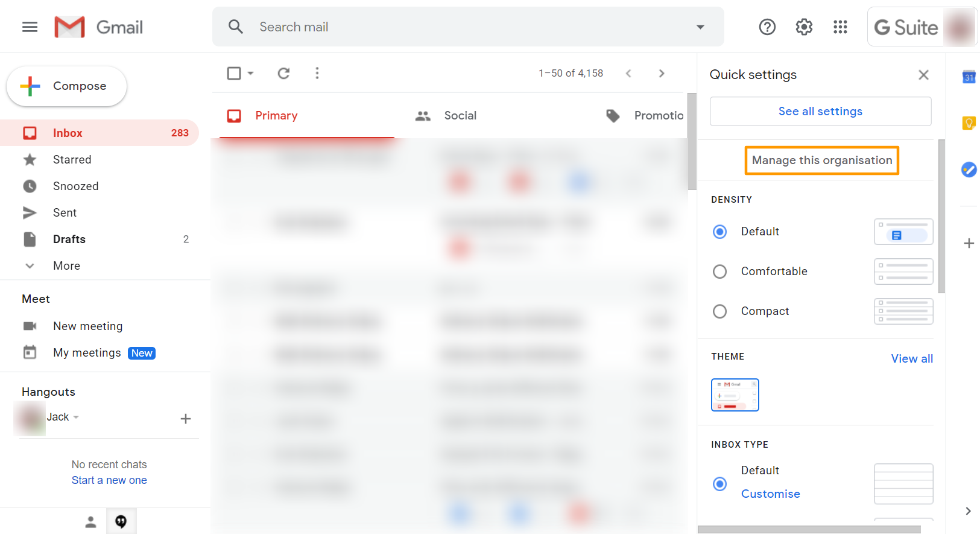This screenshot has width=980, height=534.
Task: Tick the select all messages checkbox
Action: (234, 73)
